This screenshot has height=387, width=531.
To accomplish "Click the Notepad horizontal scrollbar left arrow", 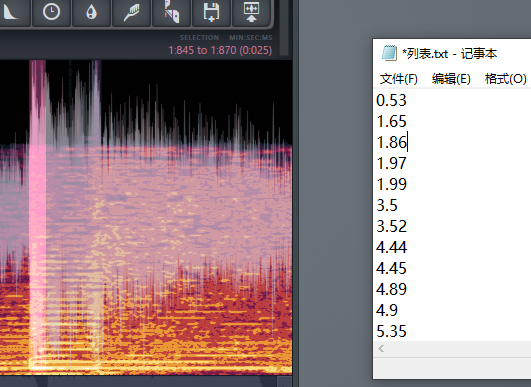I will [x=381, y=349].
